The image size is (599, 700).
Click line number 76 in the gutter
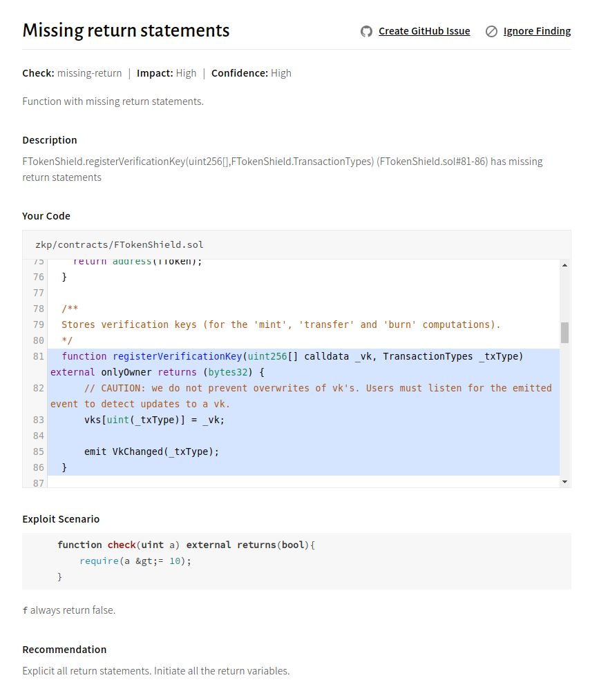click(38, 277)
